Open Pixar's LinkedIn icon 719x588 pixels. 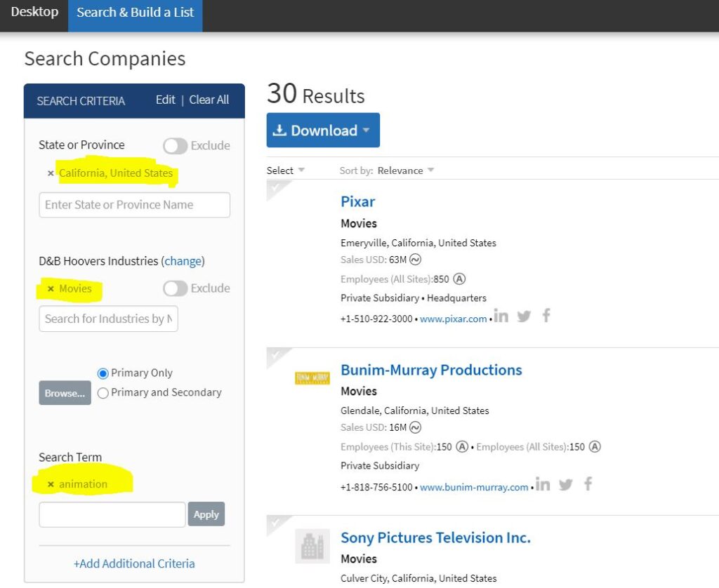coord(501,316)
